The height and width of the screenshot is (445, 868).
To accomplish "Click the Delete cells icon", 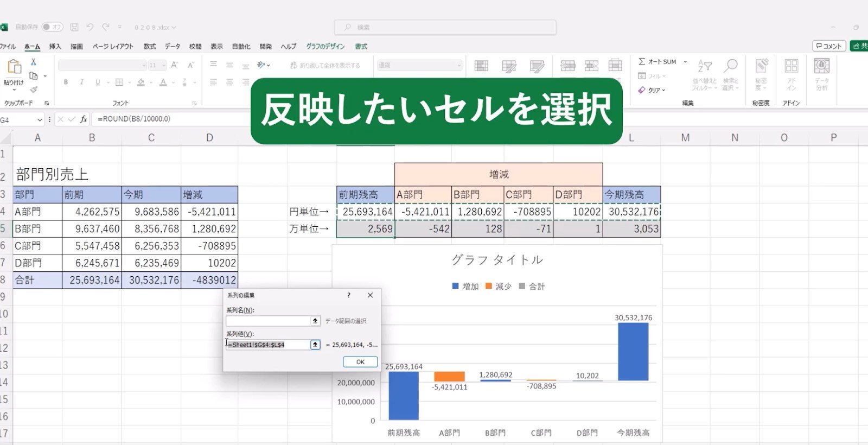I will tap(591, 66).
